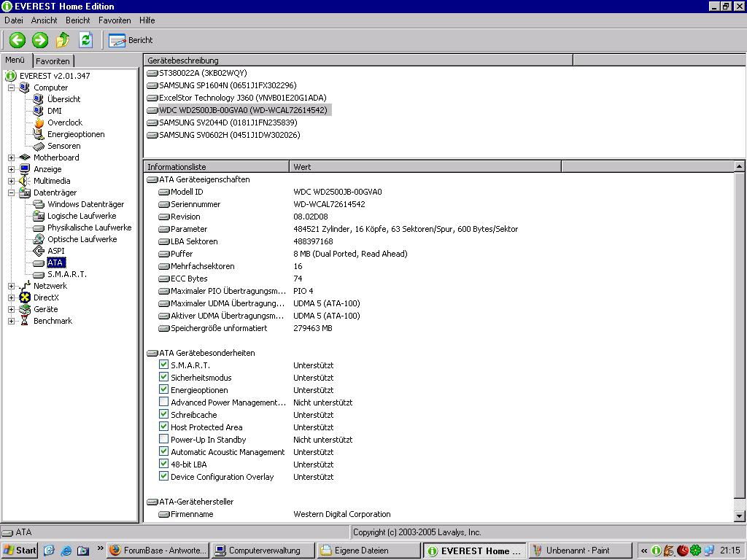Open the Hilfe menu
This screenshot has width=747, height=560.
(147, 20)
